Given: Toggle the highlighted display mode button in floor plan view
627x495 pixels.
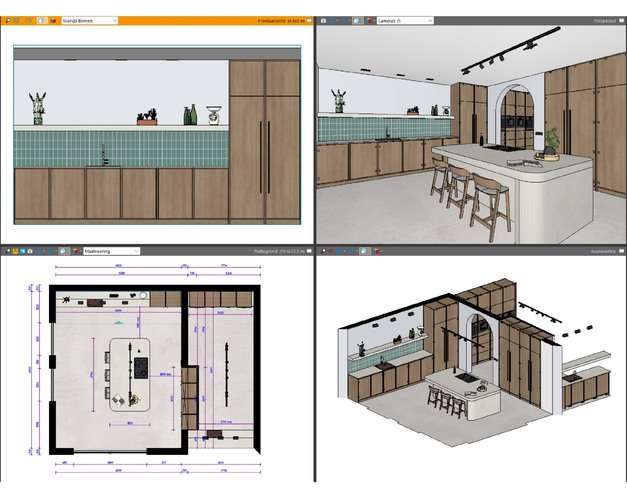Looking at the screenshot, I should click(62, 251).
